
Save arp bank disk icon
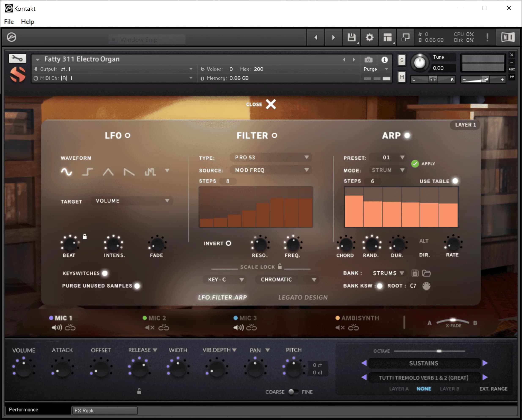tap(415, 273)
